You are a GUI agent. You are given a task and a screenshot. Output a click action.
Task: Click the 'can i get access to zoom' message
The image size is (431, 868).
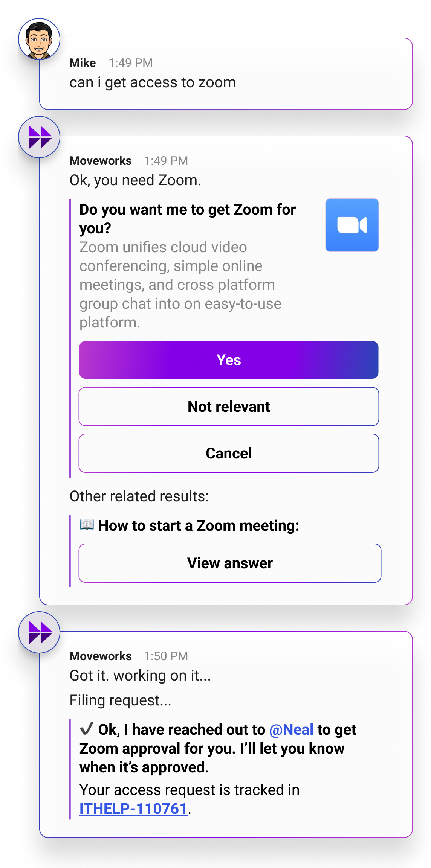[153, 82]
